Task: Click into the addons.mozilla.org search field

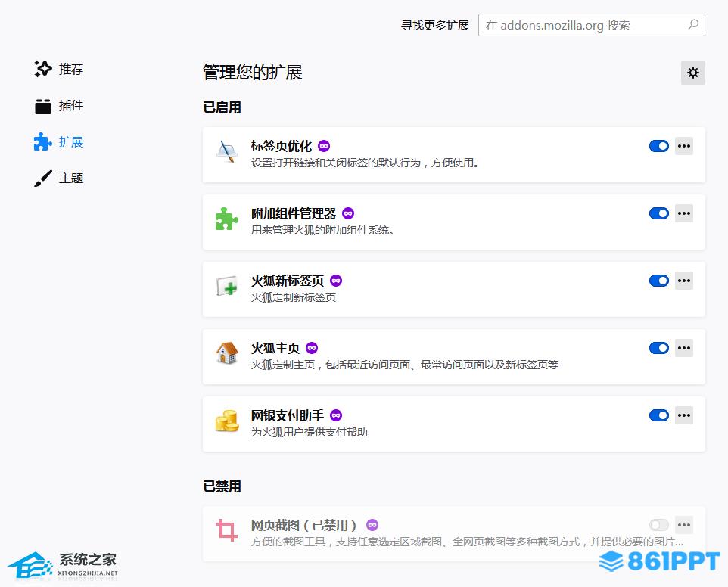Action: coord(592,25)
